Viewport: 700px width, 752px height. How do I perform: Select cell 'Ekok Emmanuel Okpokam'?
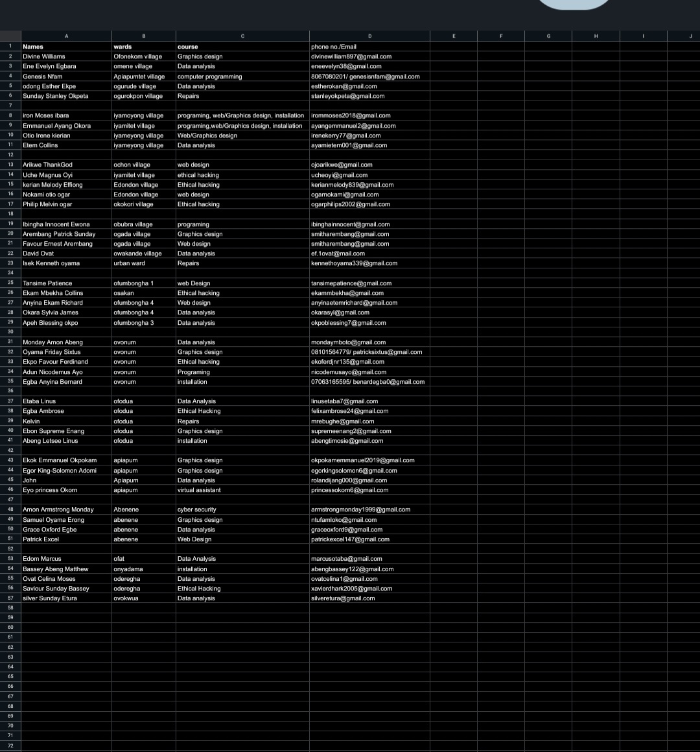pos(66,460)
